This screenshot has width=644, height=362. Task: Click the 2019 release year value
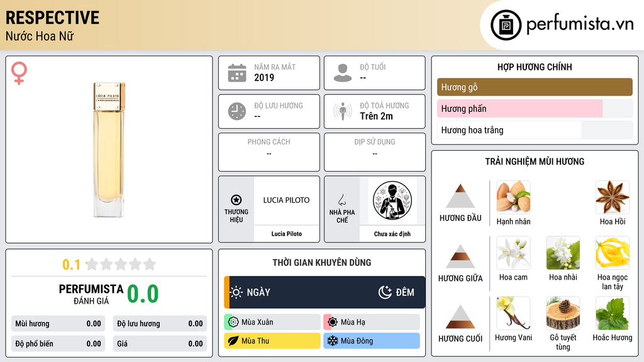coord(264,77)
